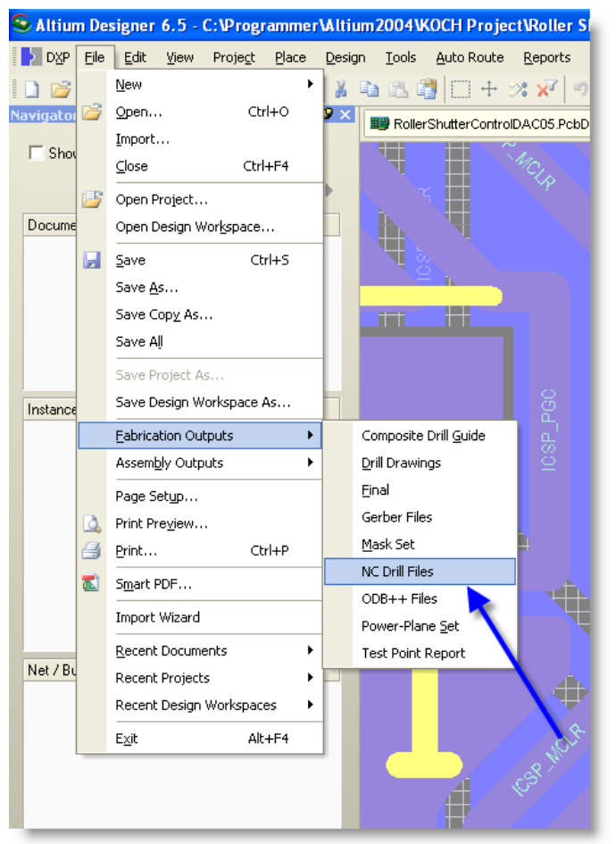Click the new document toolbar icon
Screen dimensions: 616x844
coord(31,88)
